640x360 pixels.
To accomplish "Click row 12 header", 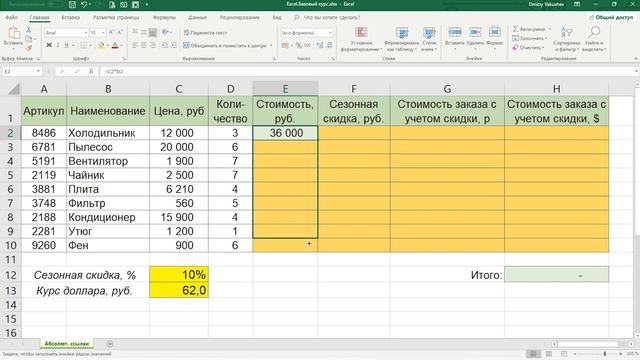I will (10, 275).
